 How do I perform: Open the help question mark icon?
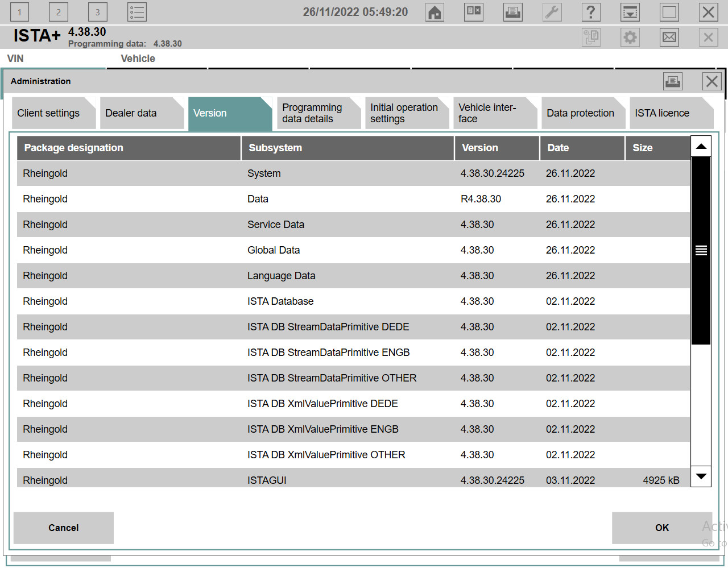(591, 12)
